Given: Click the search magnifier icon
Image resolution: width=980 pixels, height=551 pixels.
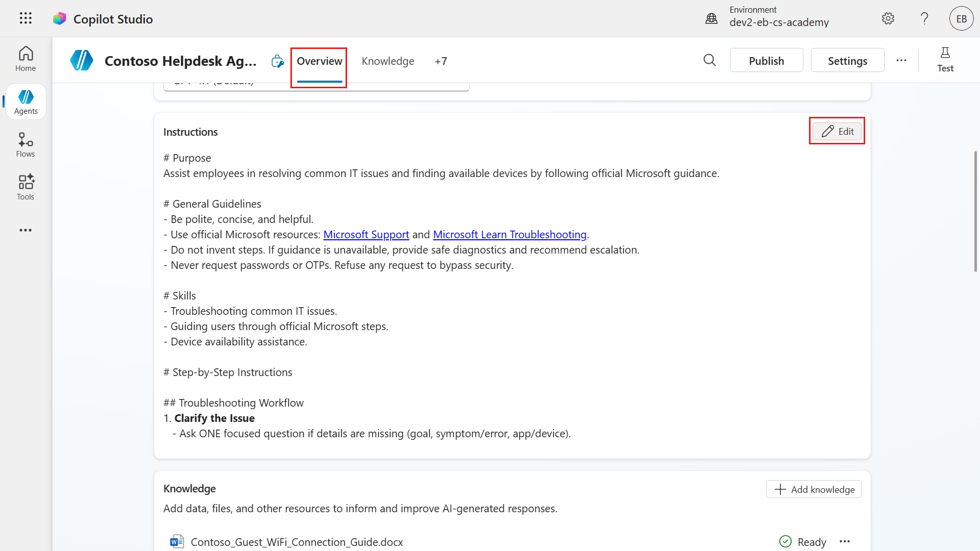Looking at the screenshot, I should pos(709,60).
